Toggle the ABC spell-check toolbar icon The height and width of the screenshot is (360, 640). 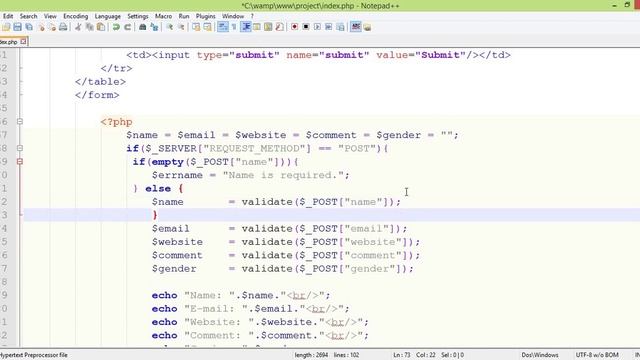click(x=356, y=27)
